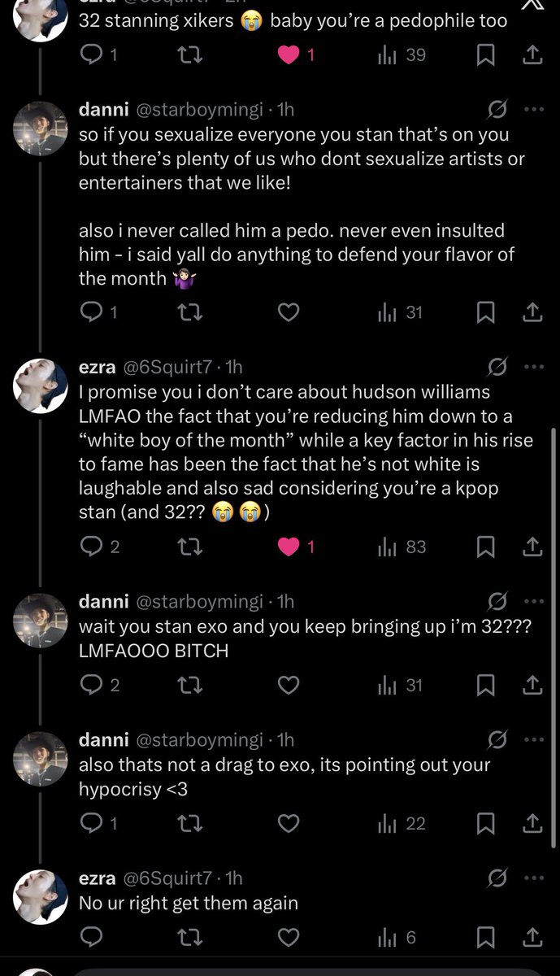The height and width of the screenshot is (976, 560).
Task: Expand options for ezra's "get them again" reply
Action: pos(533,878)
